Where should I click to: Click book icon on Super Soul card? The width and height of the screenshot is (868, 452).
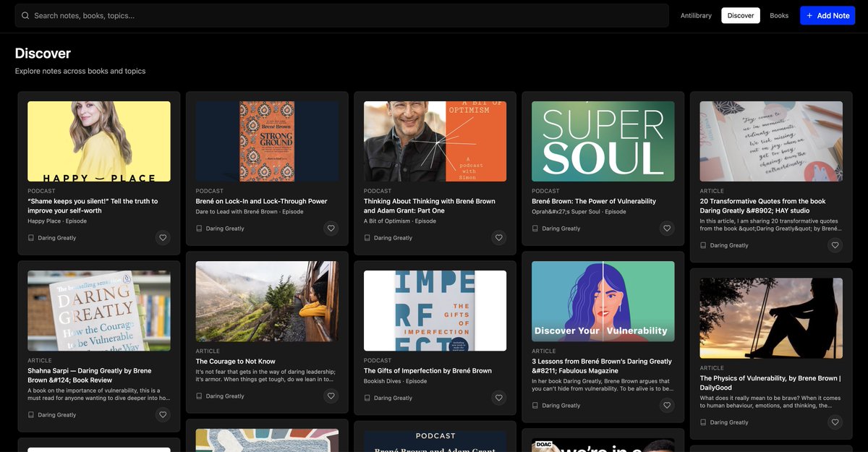(535, 229)
